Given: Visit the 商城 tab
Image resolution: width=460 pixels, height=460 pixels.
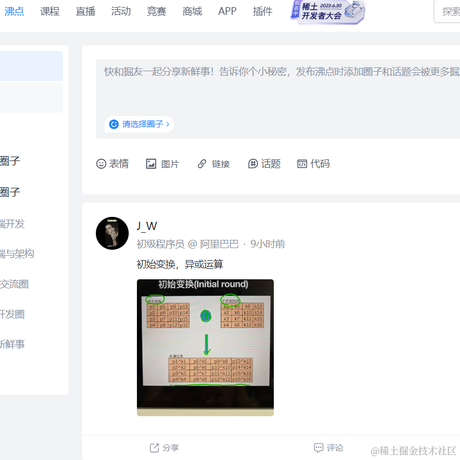Looking at the screenshot, I should 192,11.
